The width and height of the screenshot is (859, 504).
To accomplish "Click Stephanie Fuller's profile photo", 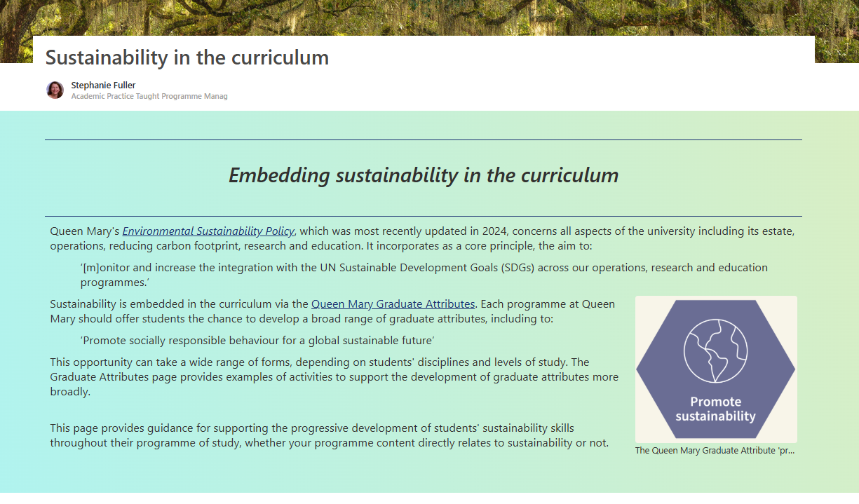I will (55, 90).
